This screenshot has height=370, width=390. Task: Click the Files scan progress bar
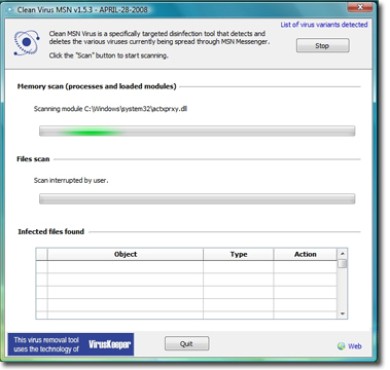pos(197,199)
